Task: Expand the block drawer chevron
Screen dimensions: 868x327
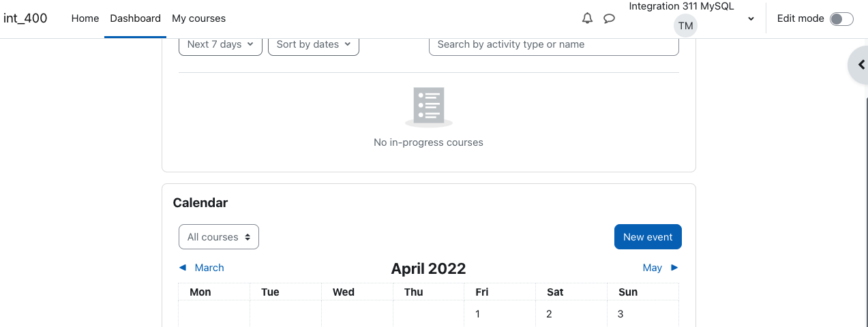Action: [861, 65]
